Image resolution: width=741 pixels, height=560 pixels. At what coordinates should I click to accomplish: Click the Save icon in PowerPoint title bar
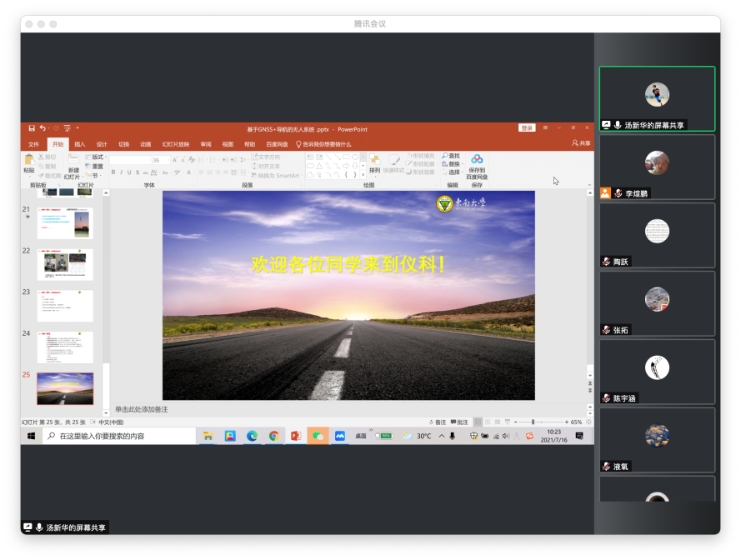32,128
